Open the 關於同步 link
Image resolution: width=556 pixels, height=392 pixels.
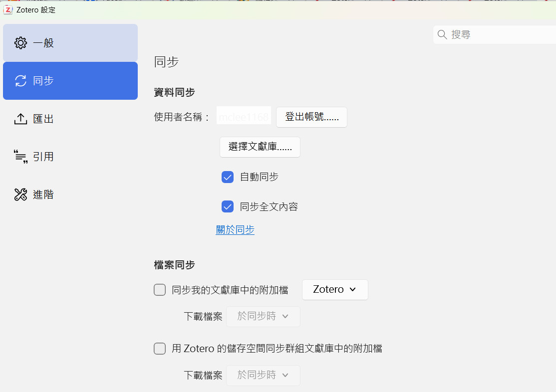point(235,230)
